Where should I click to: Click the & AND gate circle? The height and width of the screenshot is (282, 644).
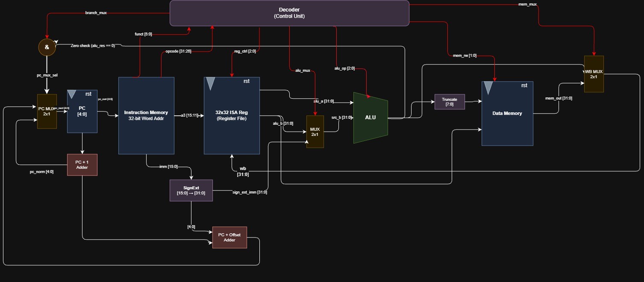(47, 47)
